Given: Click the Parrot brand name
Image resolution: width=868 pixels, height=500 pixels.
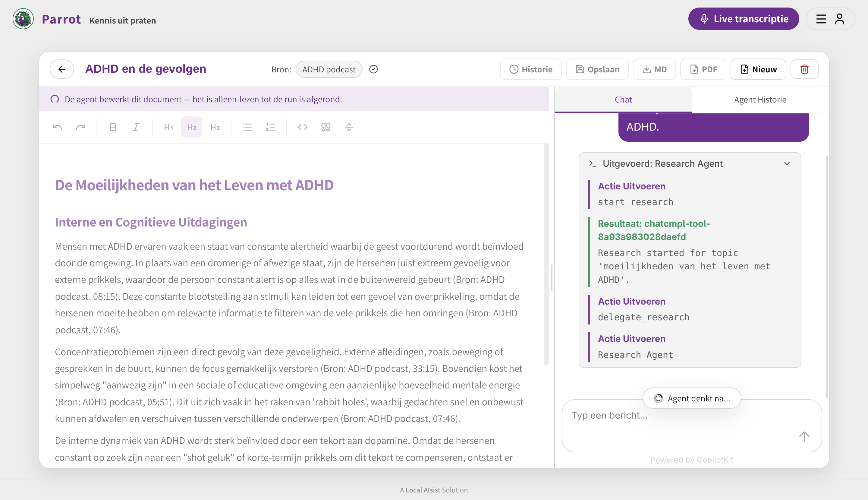Looking at the screenshot, I should [x=61, y=19].
